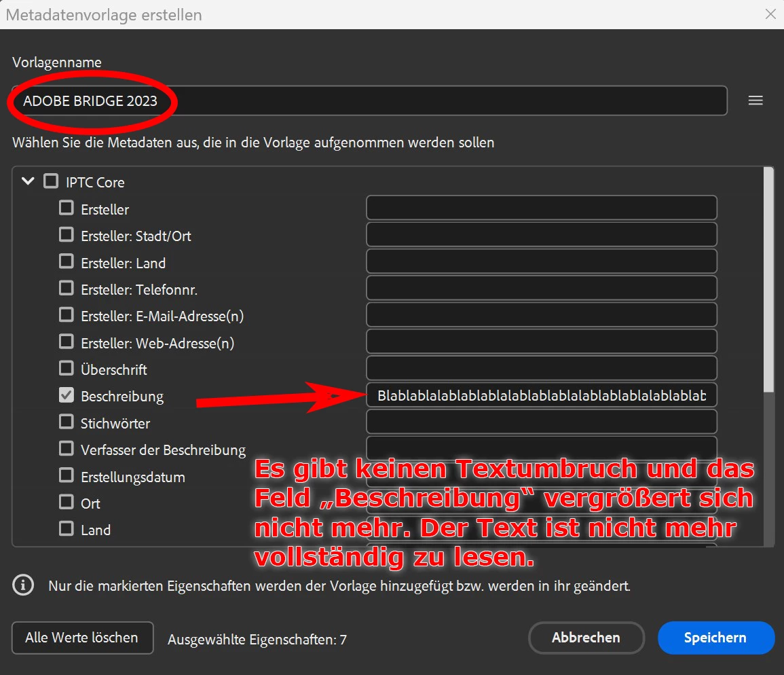The height and width of the screenshot is (675, 784).
Task: Click the Ersteller value field
Action: (542, 208)
